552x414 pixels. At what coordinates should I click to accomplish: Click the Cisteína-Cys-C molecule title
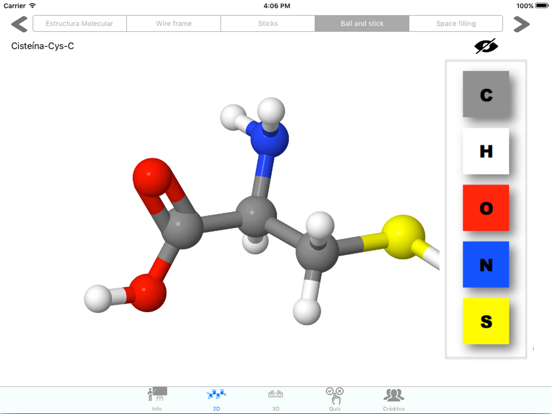click(x=43, y=46)
